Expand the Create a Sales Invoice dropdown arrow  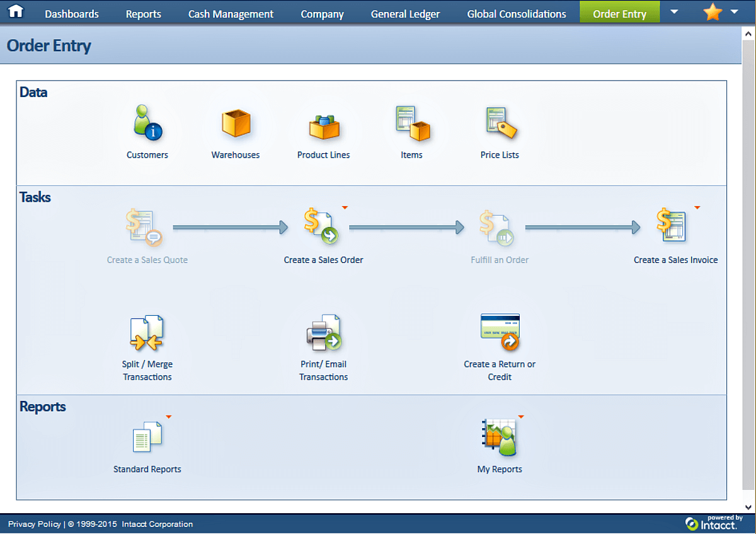697,207
